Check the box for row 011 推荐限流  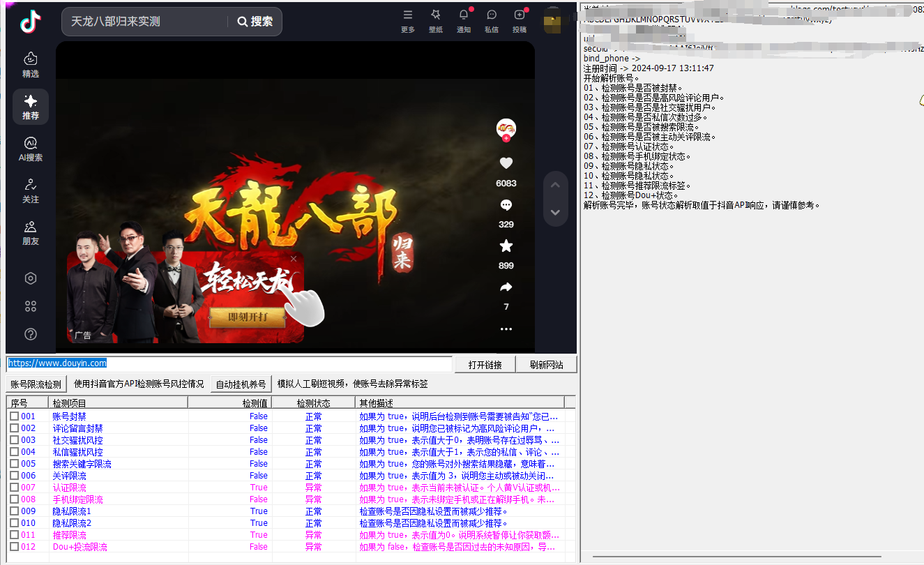(15, 535)
